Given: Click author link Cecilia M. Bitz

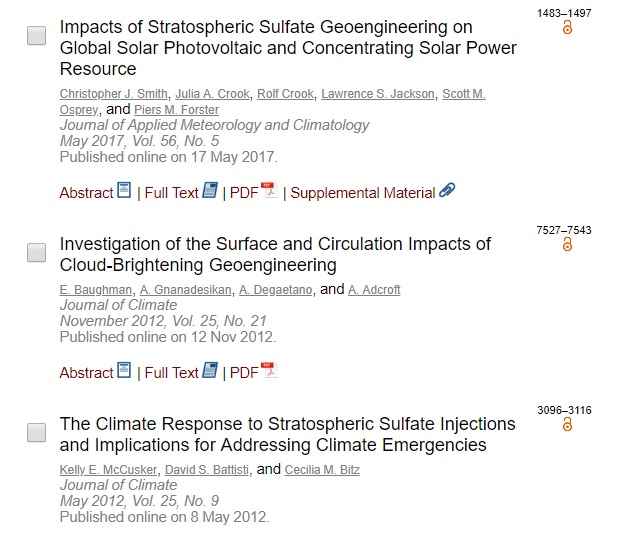Looking at the screenshot, I should (322, 470).
